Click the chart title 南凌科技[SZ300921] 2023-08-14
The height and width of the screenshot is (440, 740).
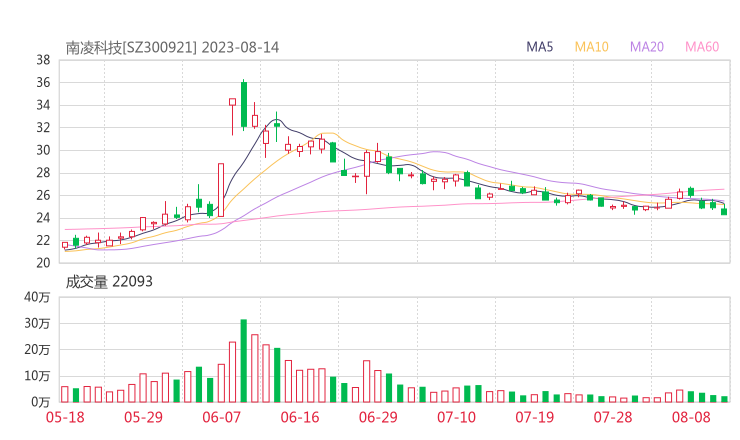pos(172,48)
